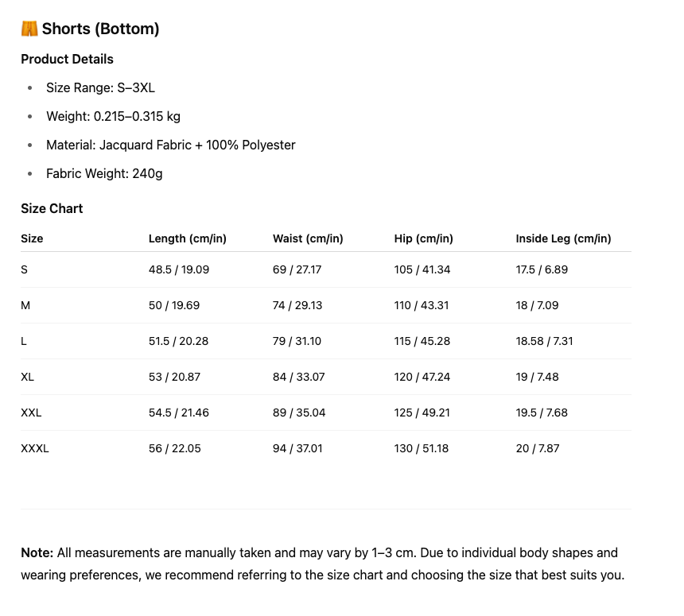Click the Hip (cm/in) column header
The image size is (684, 616).
[x=423, y=238]
